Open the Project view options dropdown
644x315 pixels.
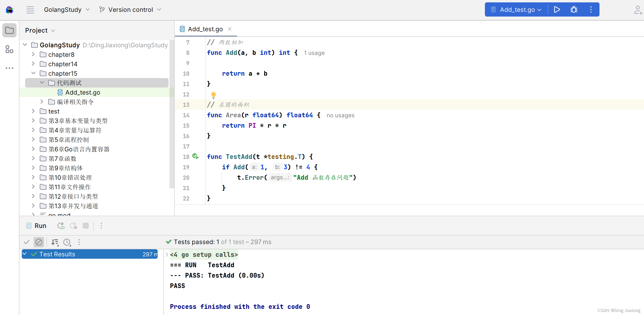pyautogui.click(x=53, y=31)
